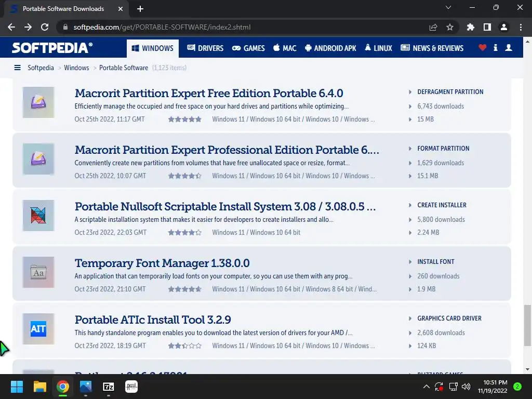Open Portable ATIc Install Tool 3.2.9
This screenshot has height=399, width=532.
pos(153,320)
